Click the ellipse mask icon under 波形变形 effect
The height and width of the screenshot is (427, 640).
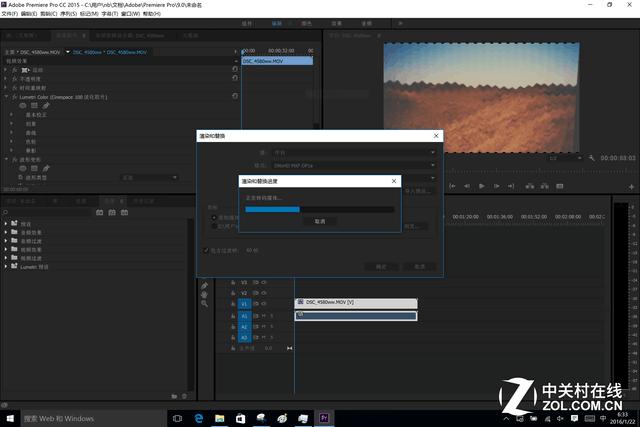23,168
